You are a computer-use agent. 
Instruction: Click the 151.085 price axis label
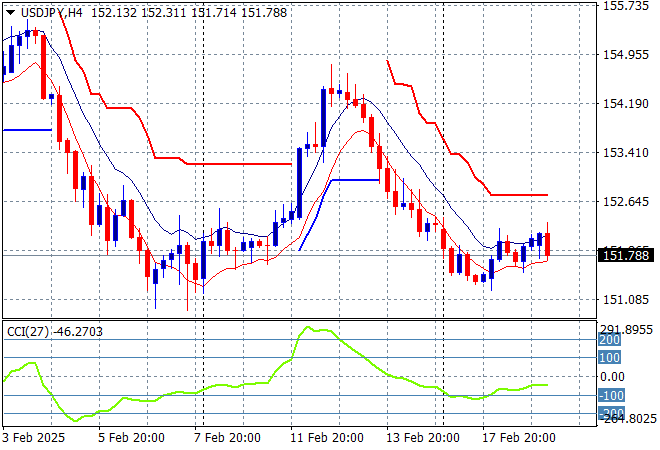click(x=630, y=300)
